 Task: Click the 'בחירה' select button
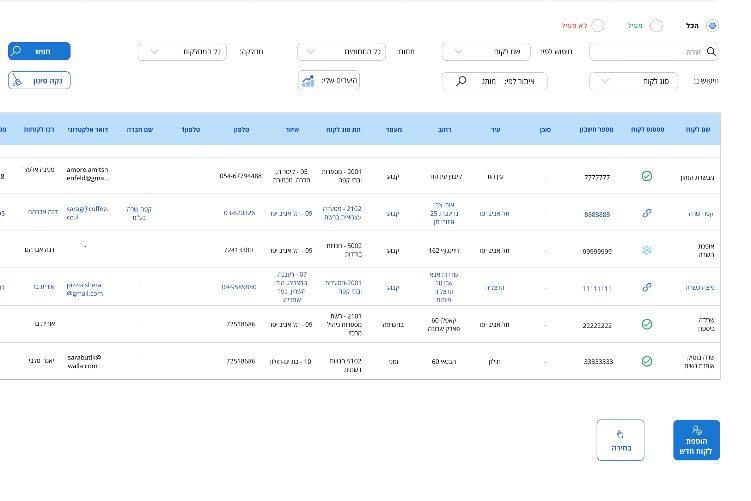(620, 440)
